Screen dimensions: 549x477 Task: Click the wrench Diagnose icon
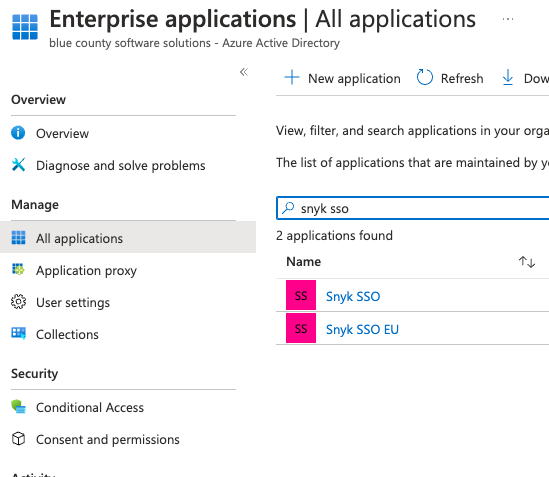pyautogui.click(x=19, y=165)
